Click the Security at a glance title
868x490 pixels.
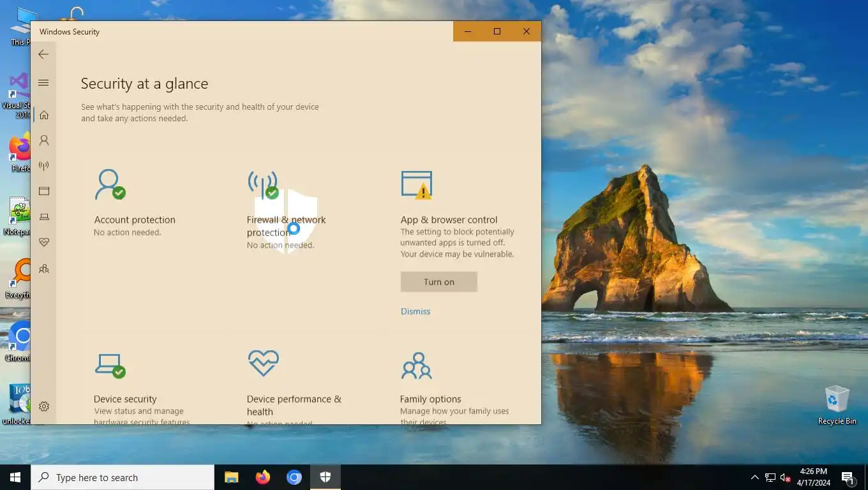[144, 84]
